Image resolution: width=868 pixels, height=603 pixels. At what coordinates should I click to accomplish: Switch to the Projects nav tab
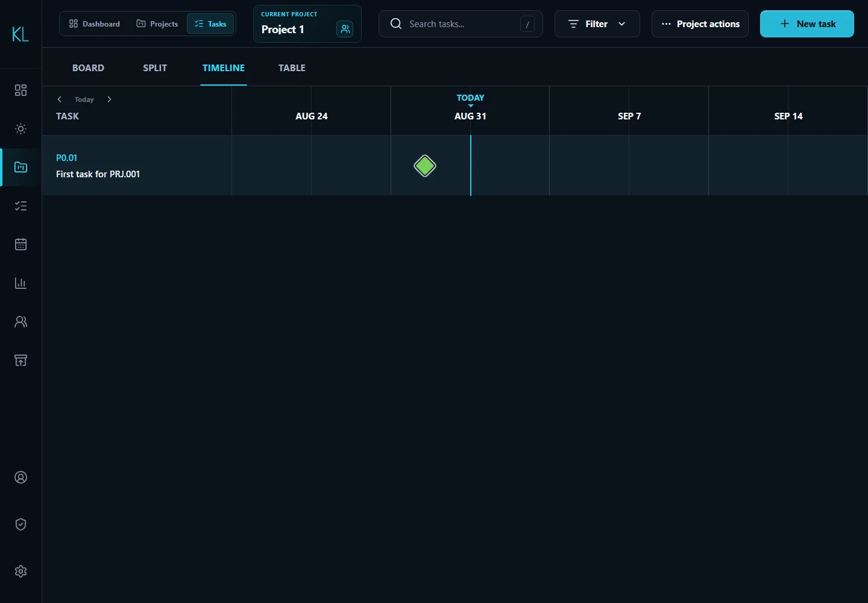(x=157, y=24)
